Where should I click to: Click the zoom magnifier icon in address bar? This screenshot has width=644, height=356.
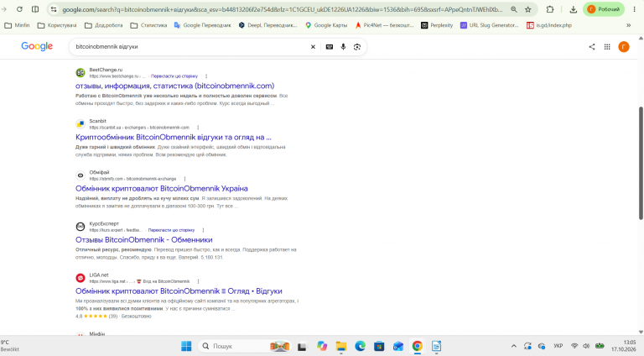[x=514, y=9]
